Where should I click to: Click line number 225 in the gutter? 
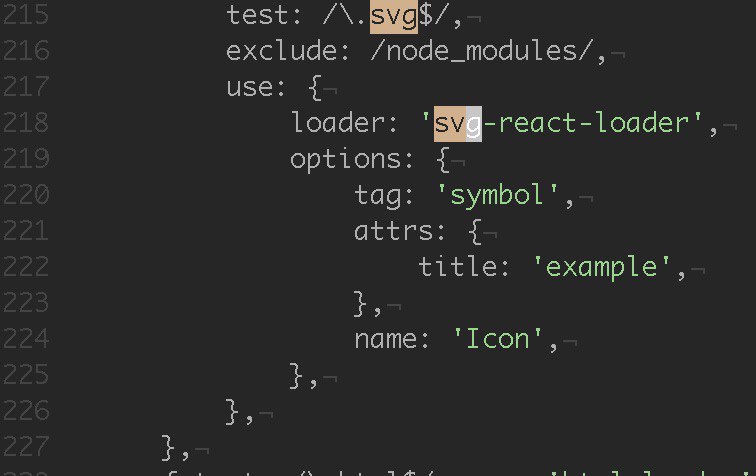(26, 374)
